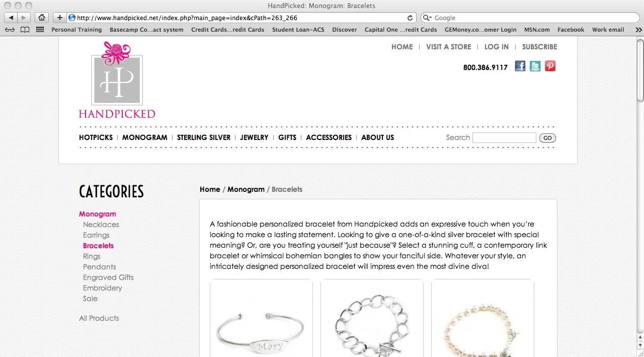
Task: Open the Twitter social icon
Action: [535, 66]
